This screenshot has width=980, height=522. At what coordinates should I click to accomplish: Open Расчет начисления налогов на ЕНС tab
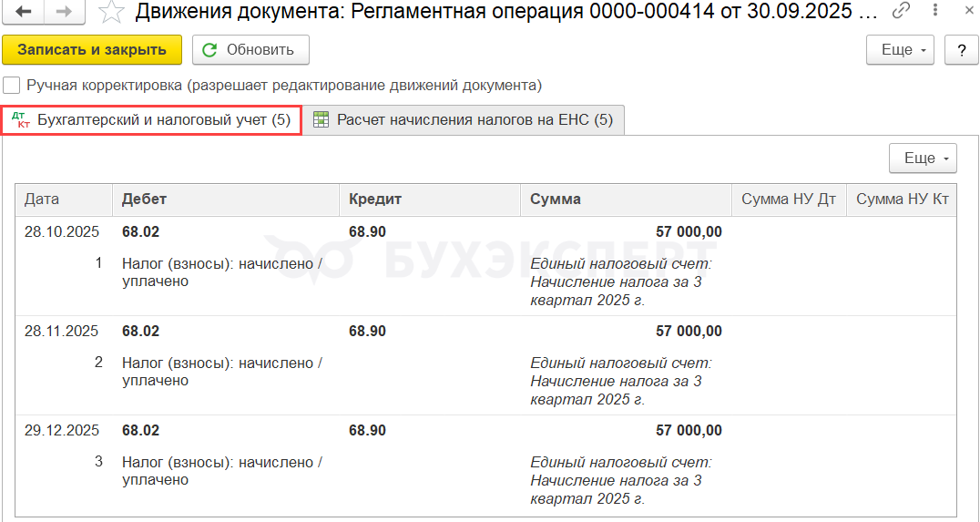tap(464, 119)
